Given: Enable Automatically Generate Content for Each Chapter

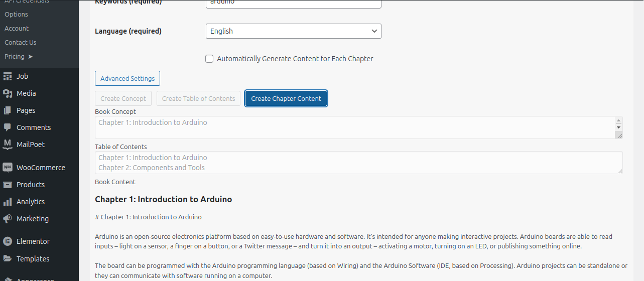Looking at the screenshot, I should (209, 59).
